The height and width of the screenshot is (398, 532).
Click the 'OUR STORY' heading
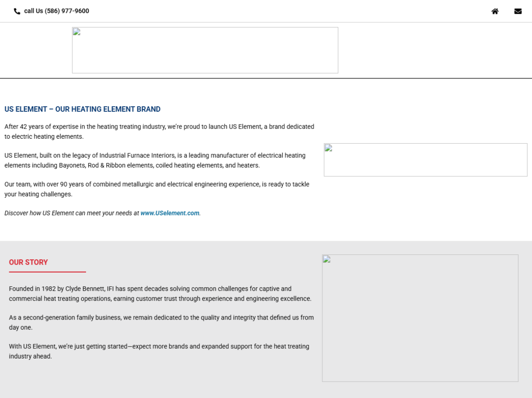[28, 262]
